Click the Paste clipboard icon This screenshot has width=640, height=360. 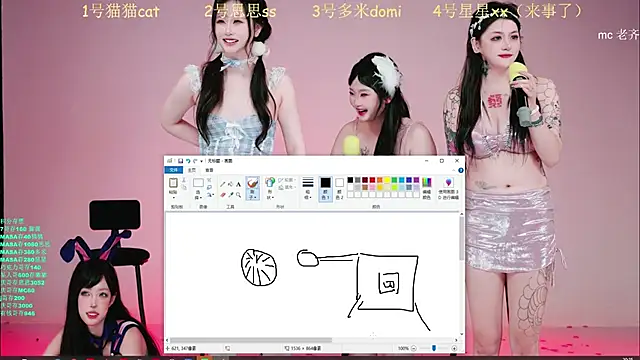pos(173,183)
